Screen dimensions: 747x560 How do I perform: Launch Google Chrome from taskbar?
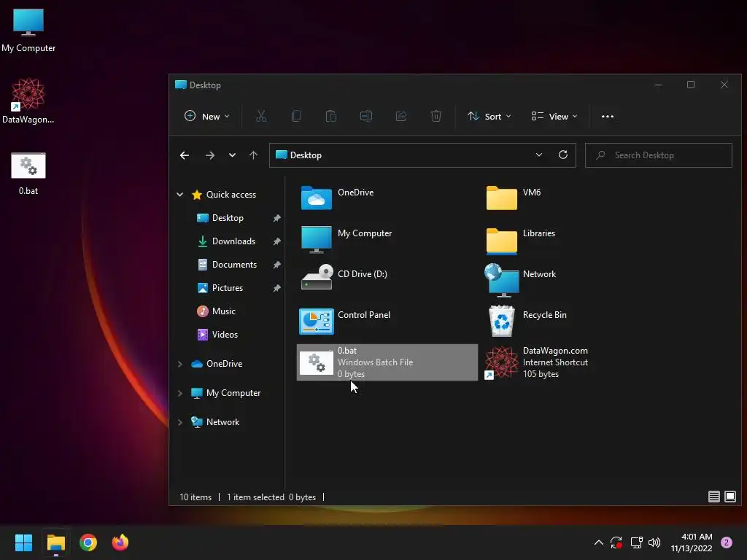[88, 542]
